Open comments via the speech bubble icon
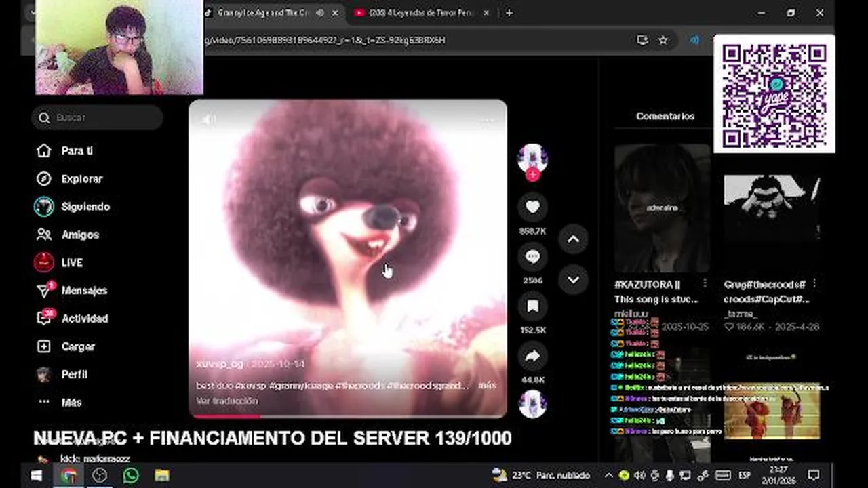Screen dimensions: 868x488 pos(532,256)
